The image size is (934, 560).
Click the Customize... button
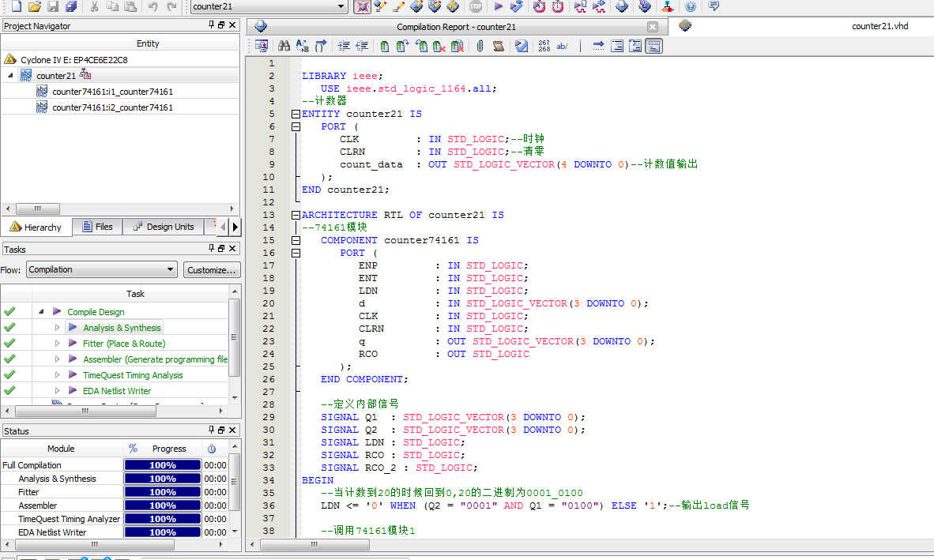(211, 269)
